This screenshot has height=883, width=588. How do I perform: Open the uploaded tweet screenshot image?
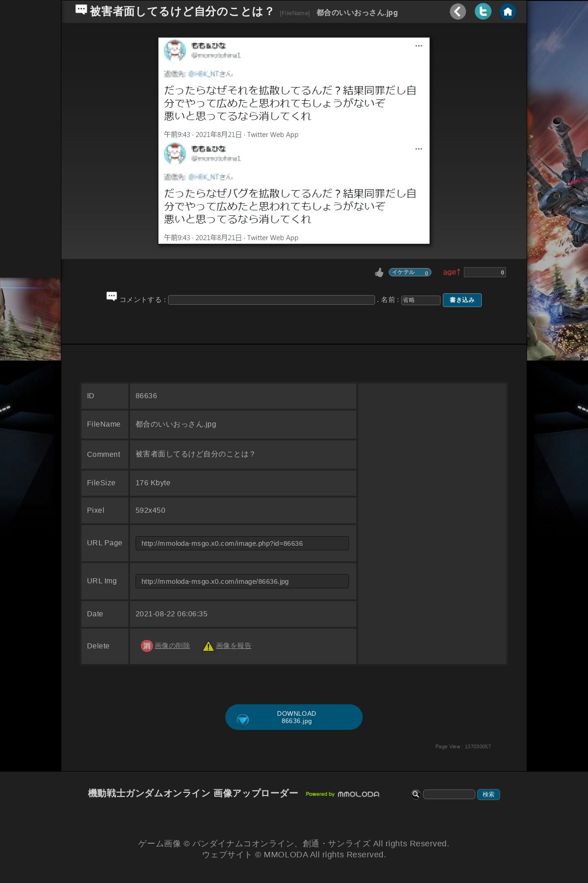(x=294, y=141)
